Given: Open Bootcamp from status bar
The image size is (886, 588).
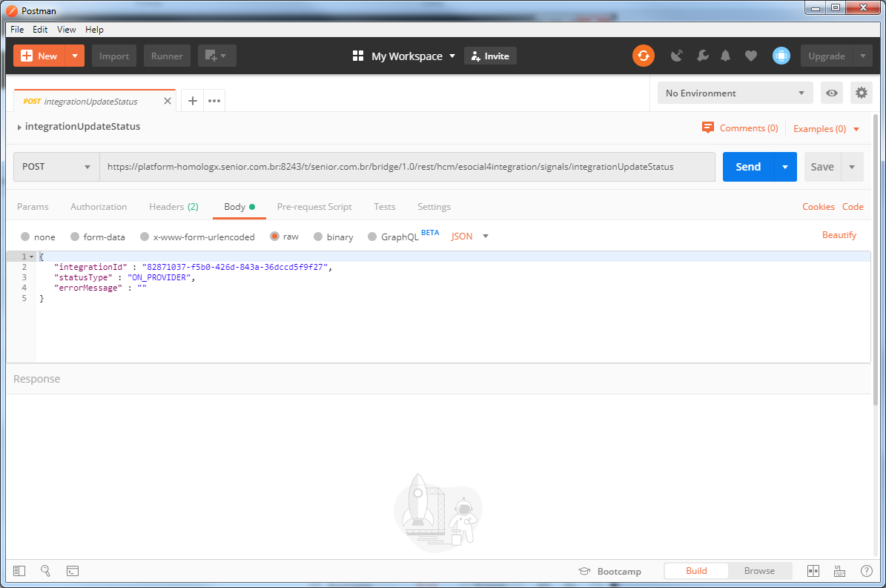Looking at the screenshot, I should point(609,571).
